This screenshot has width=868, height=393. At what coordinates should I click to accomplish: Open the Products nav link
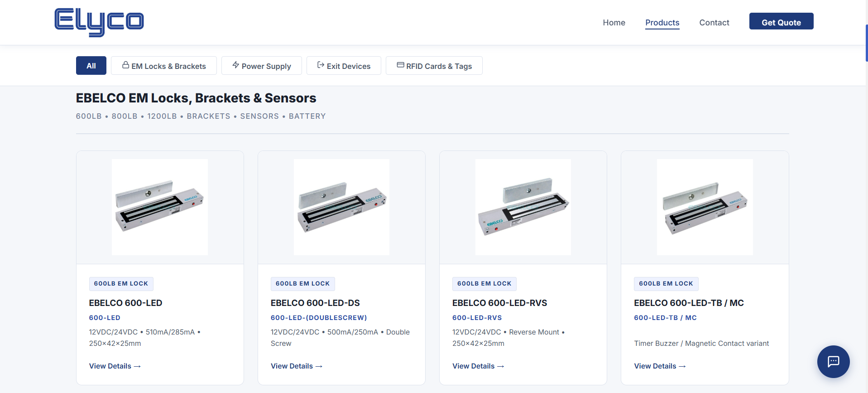click(662, 23)
